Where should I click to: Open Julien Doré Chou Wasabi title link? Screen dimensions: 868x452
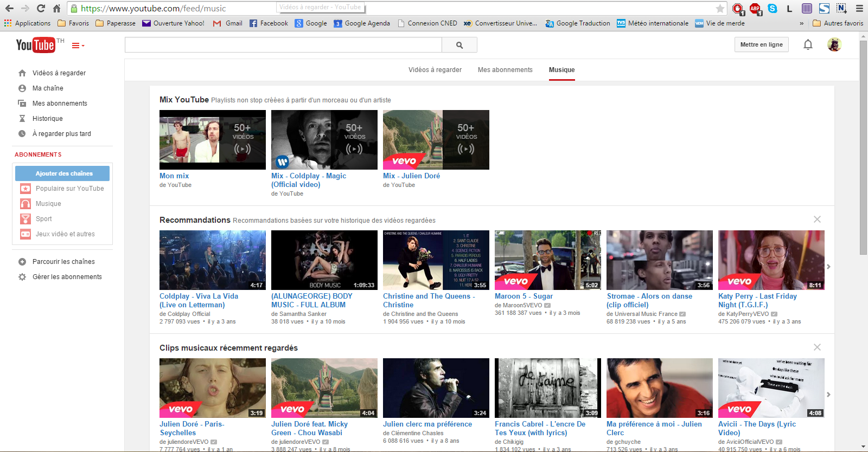(x=309, y=429)
